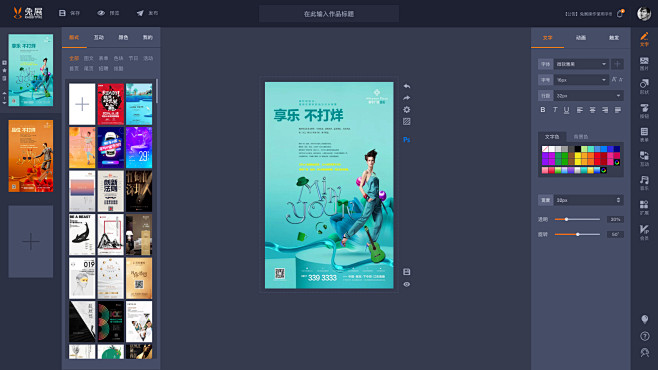The width and height of the screenshot is (658, 370).
Task: Toggle the eye preview icon below canvas
Action: pyautogui.click(x=407, y=284)
